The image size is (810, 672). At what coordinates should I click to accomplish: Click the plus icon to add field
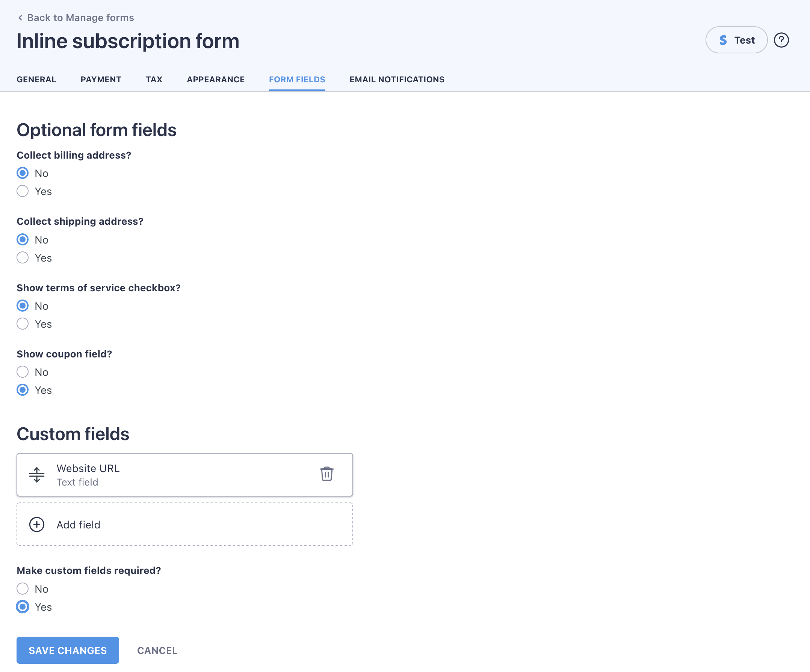pos(37,524)
